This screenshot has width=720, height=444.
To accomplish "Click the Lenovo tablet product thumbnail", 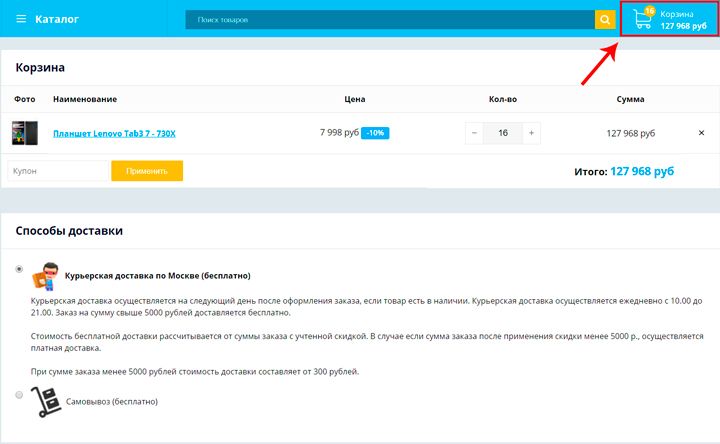I will [x=23, y=133].
